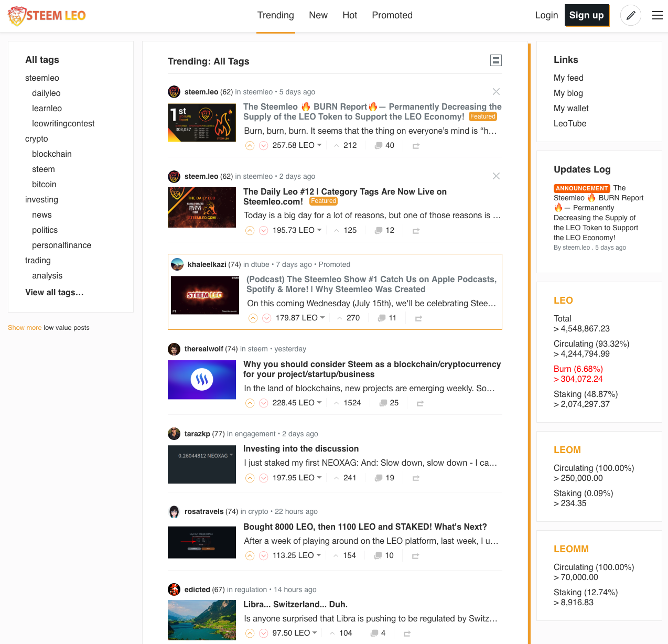The image size is (668, 644).
Task: Expand payout details for 197.95 LEO
Action: click(x=297, y=478)
